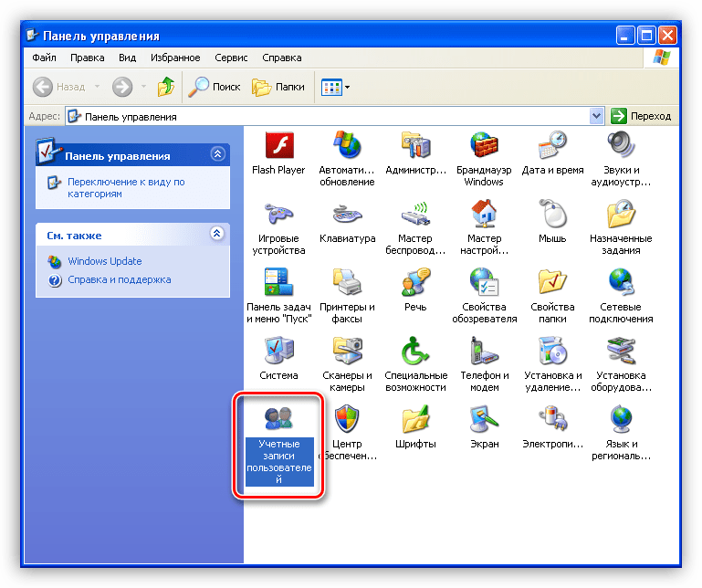Screen dimensions: 702x588
Task: Open the Шрифты fonts folder icon
Action: [x=415, y=420]
